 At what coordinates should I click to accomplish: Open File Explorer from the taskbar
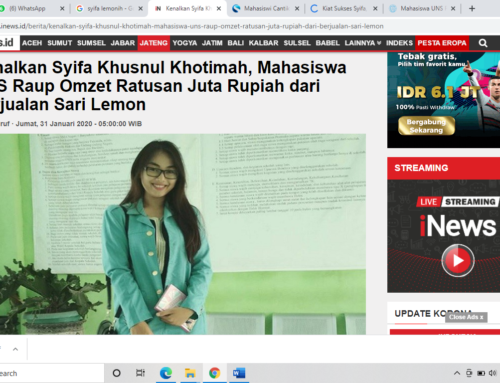click(x=190, y=373)
